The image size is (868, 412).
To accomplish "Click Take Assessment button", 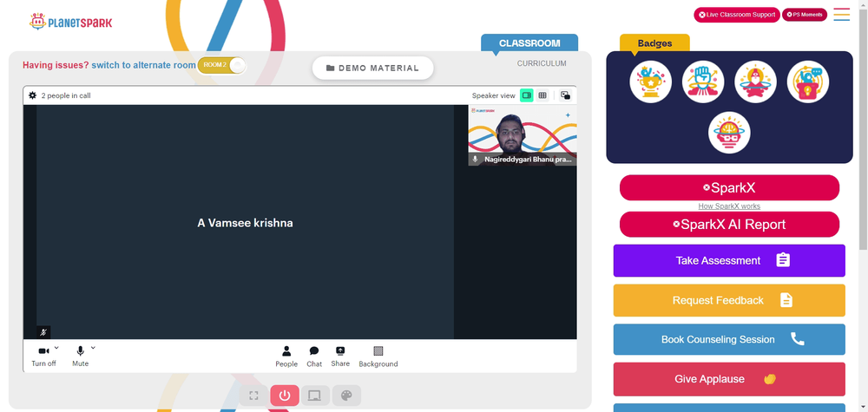I will [729, 260].
